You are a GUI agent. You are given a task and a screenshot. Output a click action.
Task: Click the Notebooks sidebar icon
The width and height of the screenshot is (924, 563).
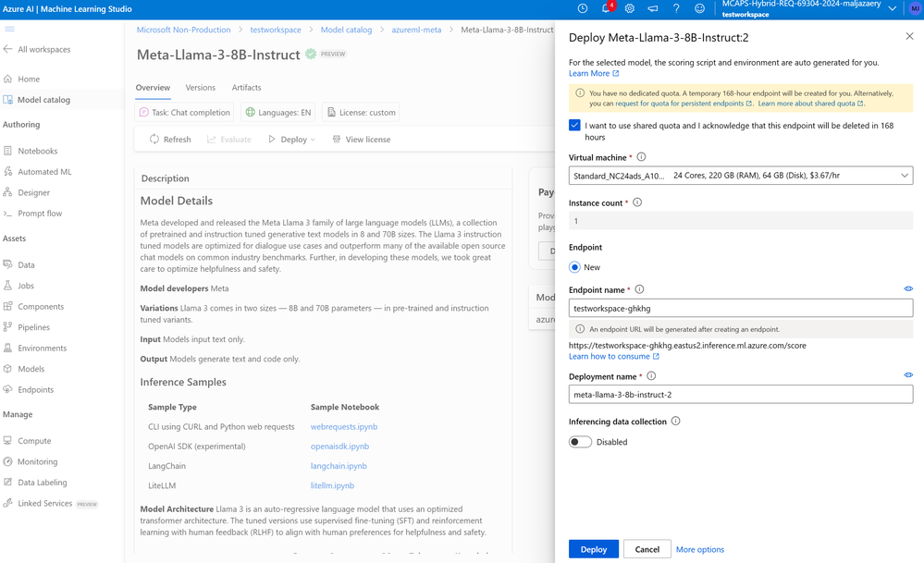7,151
